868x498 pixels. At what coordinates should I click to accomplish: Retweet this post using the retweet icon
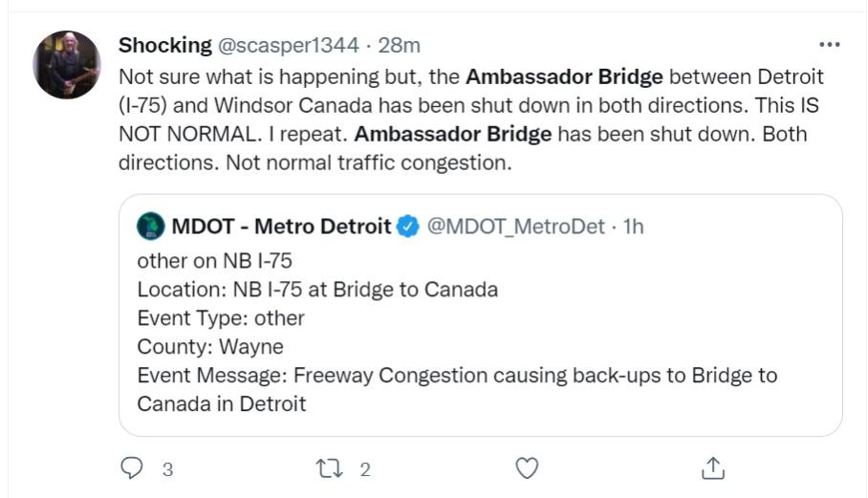(x=327, y=468)
